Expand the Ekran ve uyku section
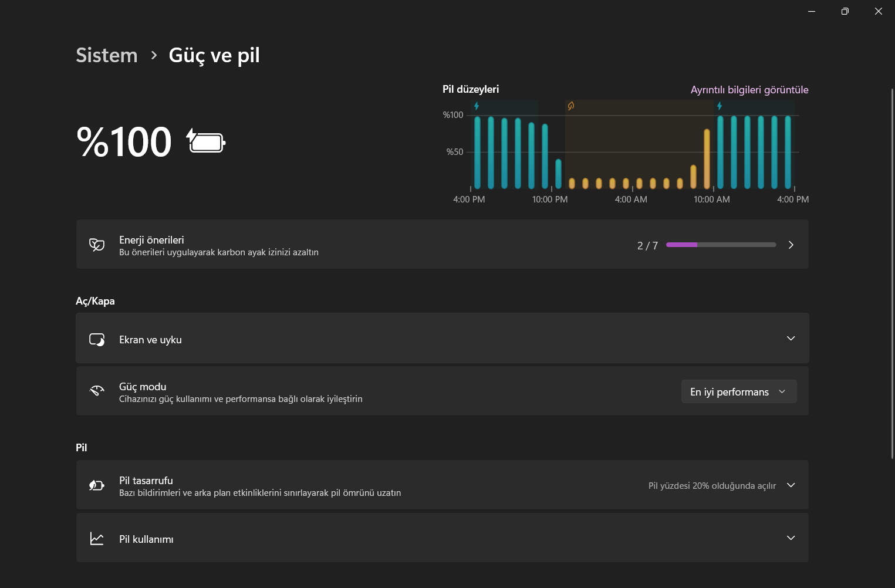 pyautogui.click(x=791, y=339)
